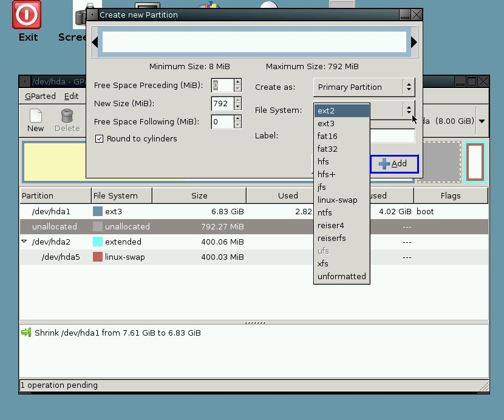Click the Add button to create the partition

pos(394,164)
